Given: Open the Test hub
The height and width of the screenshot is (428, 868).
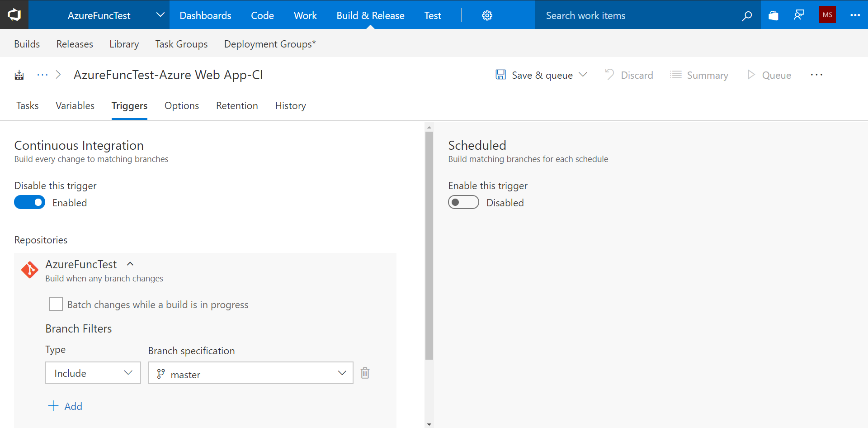Looking at the screenshot, I should (x=433, y=15).
